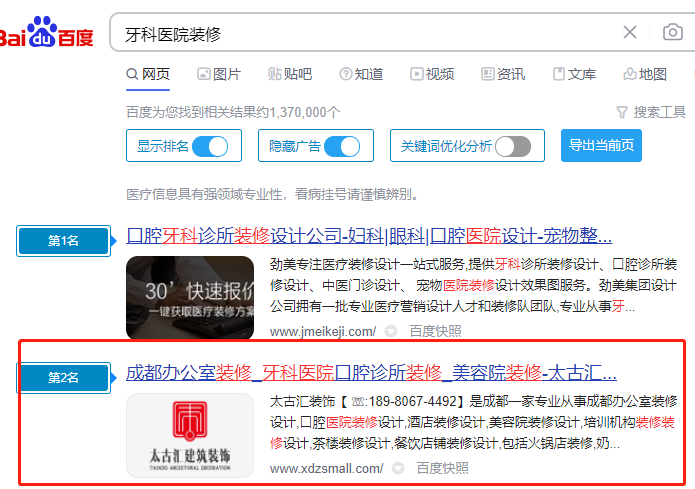Open the 知道 tab
The width and height of the screenshot is (695, 489).
(x=361, y=74)
